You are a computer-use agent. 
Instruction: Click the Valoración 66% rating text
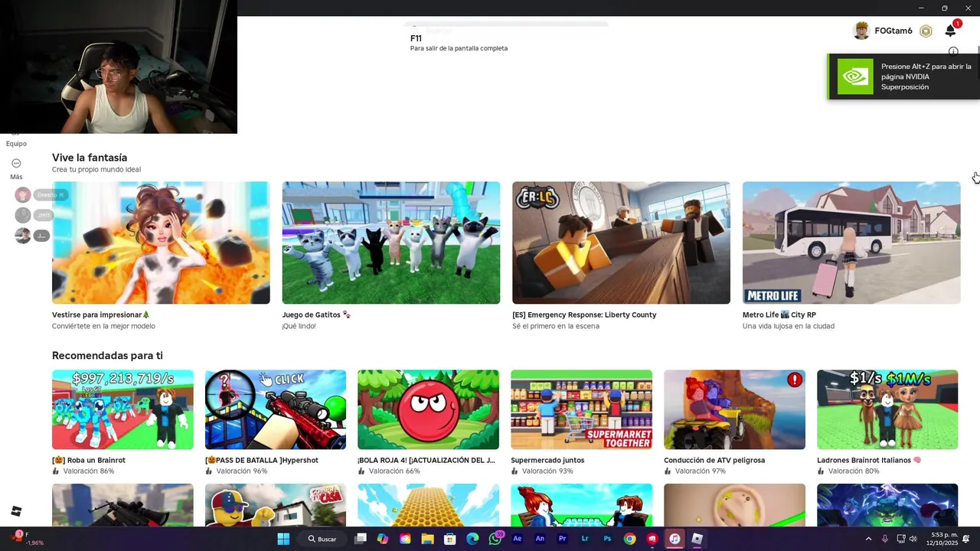(x=394, y=471)
